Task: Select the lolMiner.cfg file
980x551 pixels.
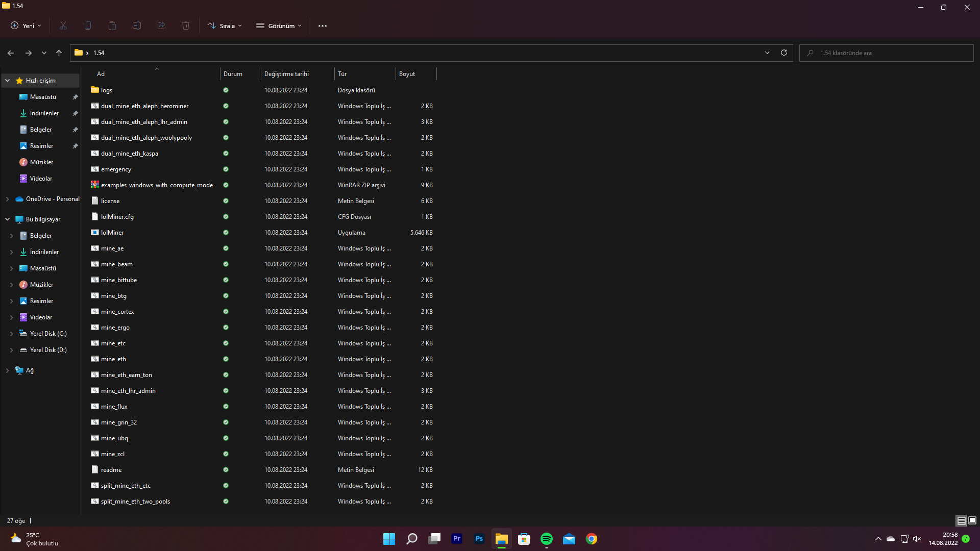Action: tap(263, 217)
